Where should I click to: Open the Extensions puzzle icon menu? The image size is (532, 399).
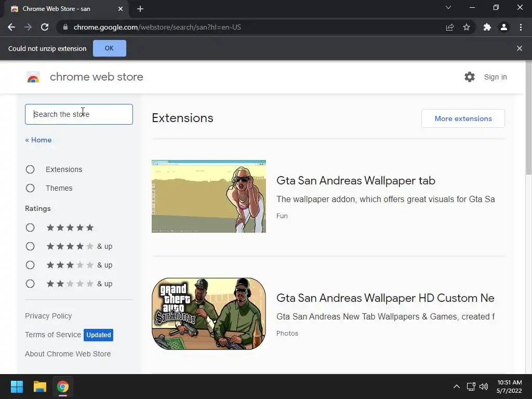[487, 27]
